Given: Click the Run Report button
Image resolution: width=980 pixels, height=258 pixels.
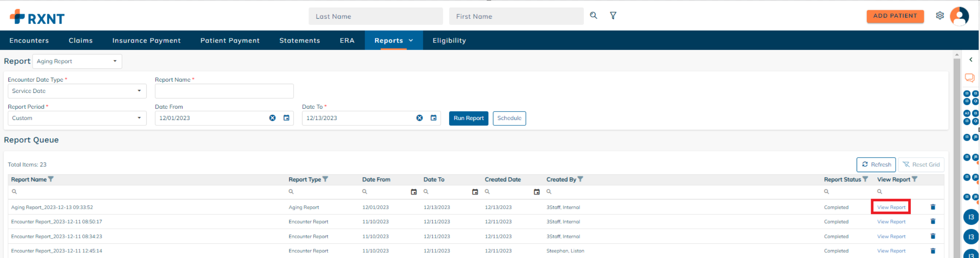Looking at the screenshot, I should [468, 118].
